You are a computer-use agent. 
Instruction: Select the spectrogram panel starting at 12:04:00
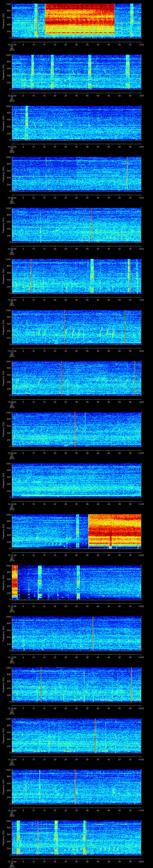(77, 174)
